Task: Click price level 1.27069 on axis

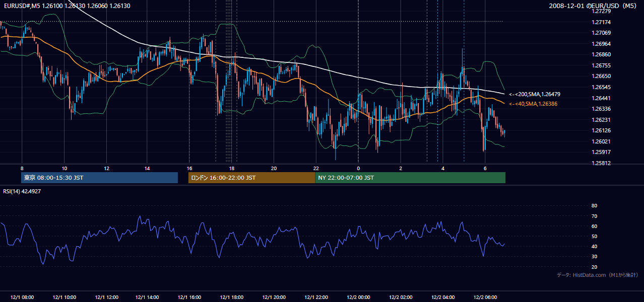Action: [x=601, y=33]
